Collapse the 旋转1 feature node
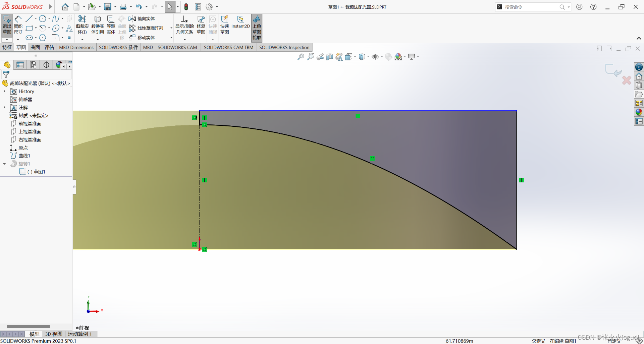 tap(4, 164)
